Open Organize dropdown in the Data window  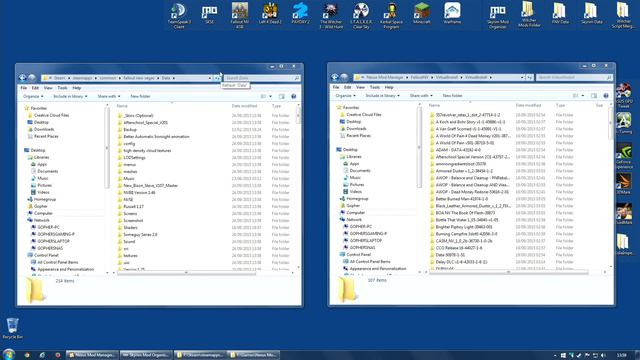pos(33,96)
